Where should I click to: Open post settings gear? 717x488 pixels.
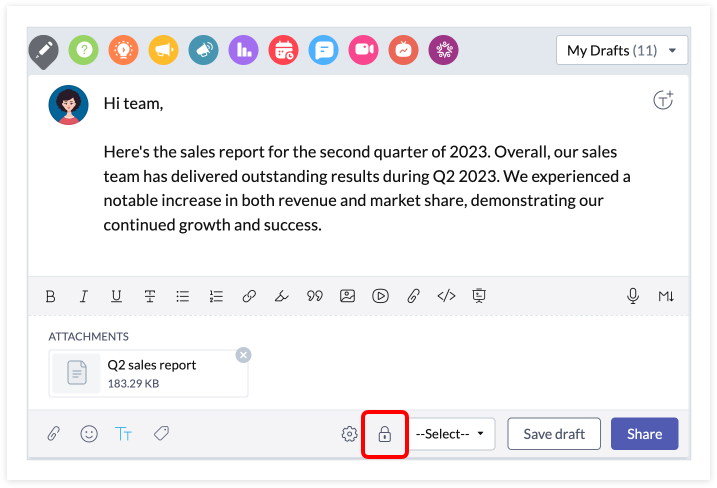point(349,434)
